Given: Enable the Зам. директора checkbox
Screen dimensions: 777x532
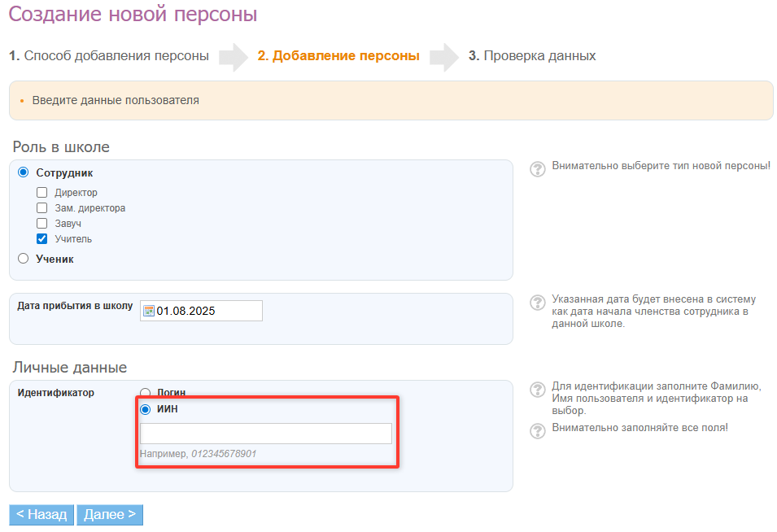Looking at the screenshot, I should 42,208.
